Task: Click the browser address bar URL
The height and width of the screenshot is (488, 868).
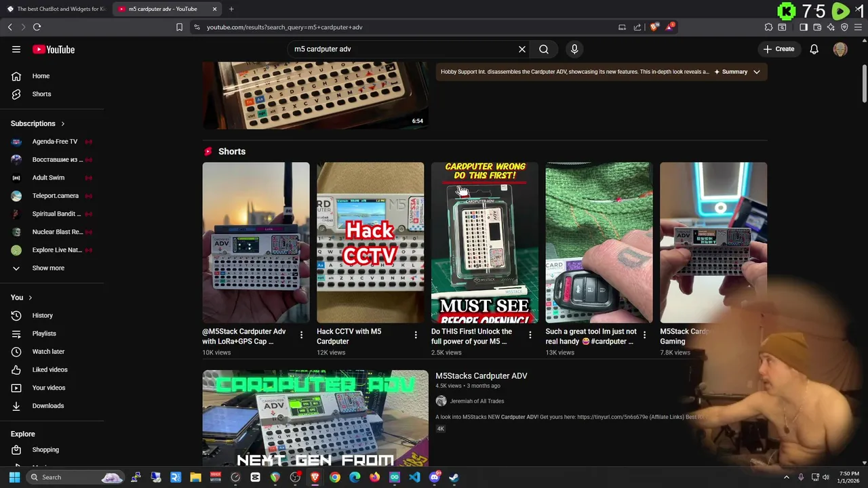Action: pyautogui.click(x=285, y=27)
